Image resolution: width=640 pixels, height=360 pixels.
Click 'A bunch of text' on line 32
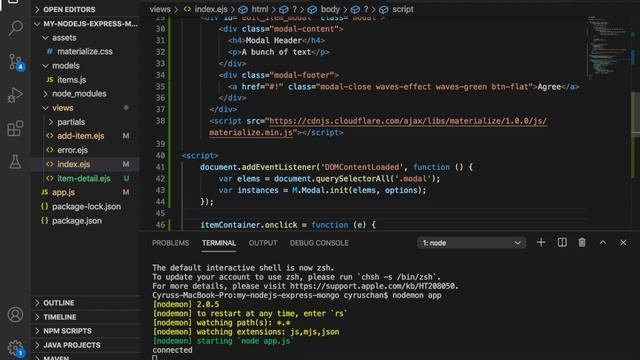pos(276,52)
